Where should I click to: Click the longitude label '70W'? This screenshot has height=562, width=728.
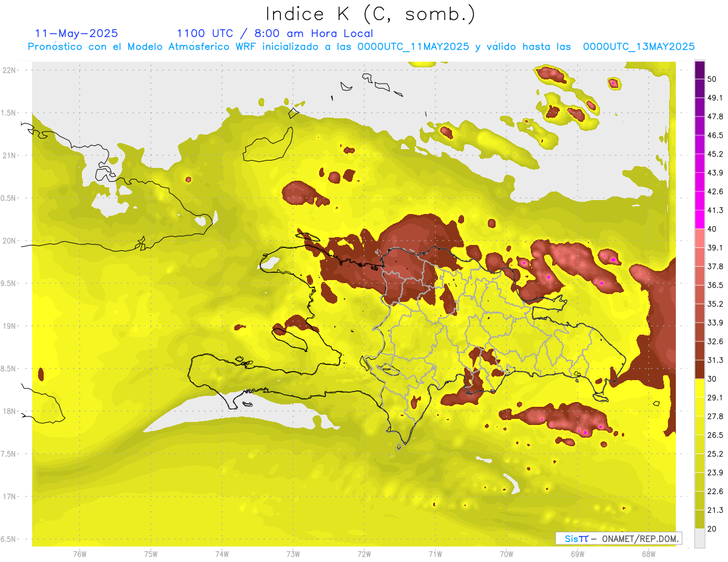[x=506, y=554]
